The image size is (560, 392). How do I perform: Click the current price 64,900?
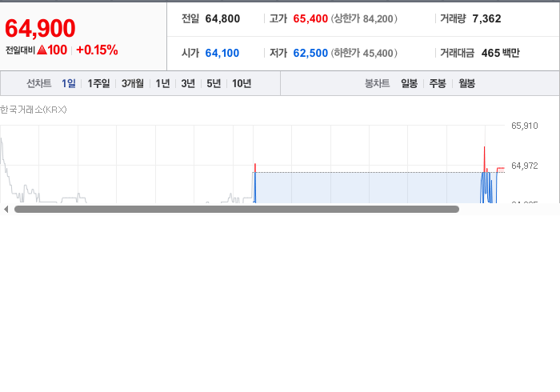point(40,28)
